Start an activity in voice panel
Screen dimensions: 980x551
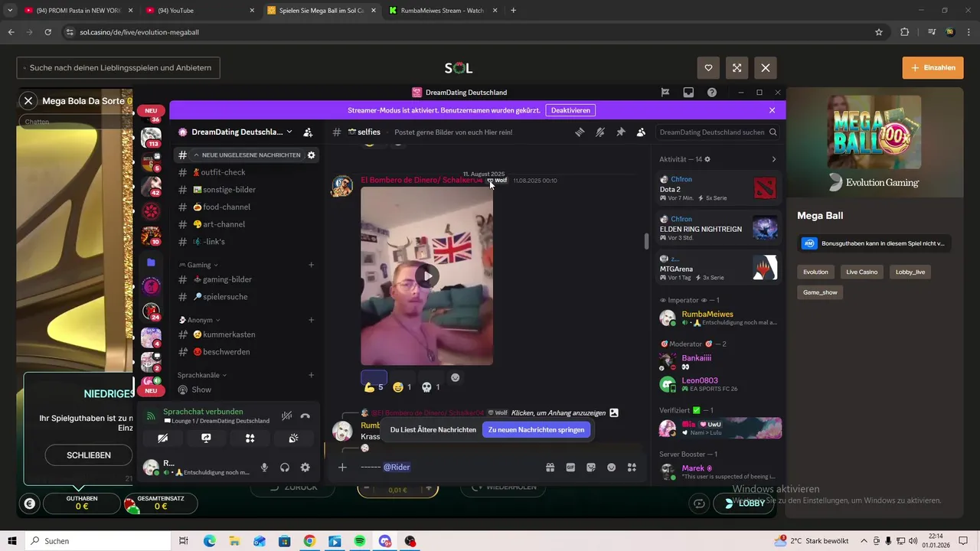click(x=250, y=439)
